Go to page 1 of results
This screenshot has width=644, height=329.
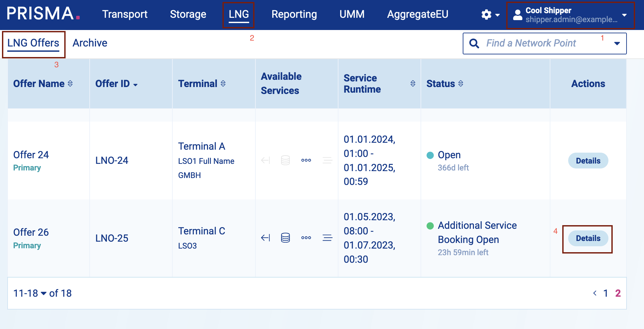[x=605, y=293]
